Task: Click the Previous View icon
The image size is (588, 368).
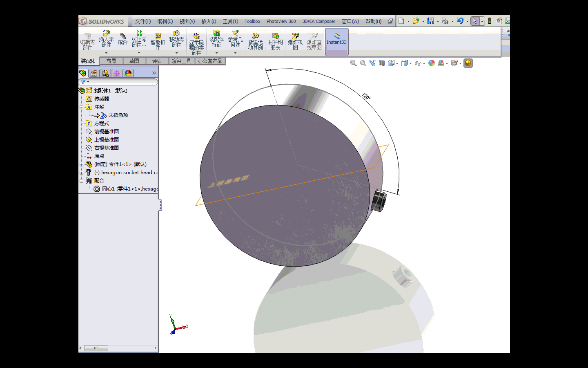Action: click(372, 63)
